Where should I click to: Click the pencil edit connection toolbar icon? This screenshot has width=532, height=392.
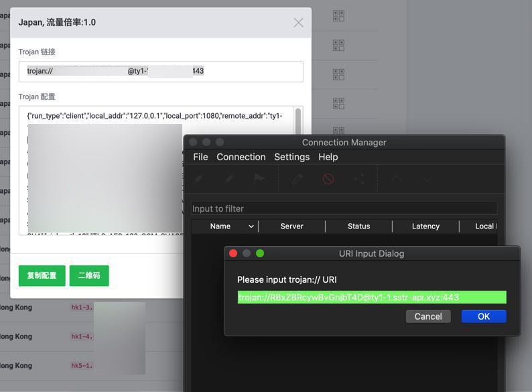(x=297, y=178)
